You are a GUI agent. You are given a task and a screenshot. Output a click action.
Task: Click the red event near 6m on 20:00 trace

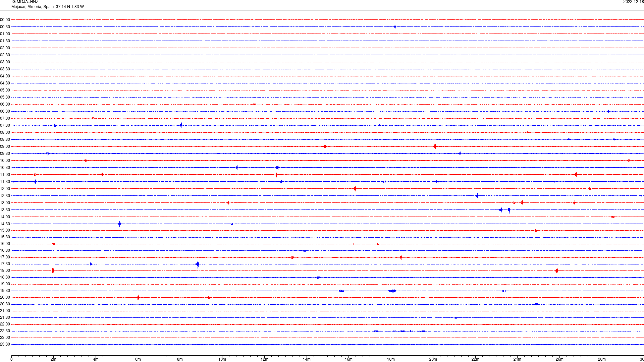click(x=138, y=298)
